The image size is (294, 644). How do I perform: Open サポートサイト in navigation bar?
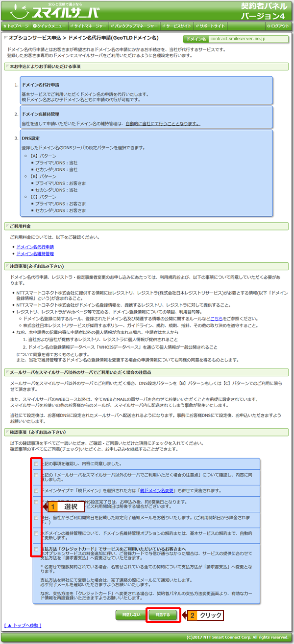[x=211, y=25]
